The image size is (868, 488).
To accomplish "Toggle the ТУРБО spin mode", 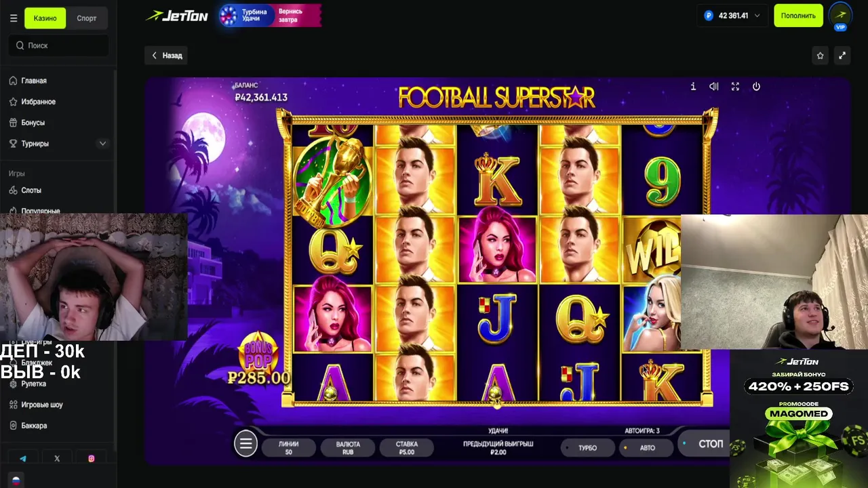I will pyautogui.click(x=587, y=448).
